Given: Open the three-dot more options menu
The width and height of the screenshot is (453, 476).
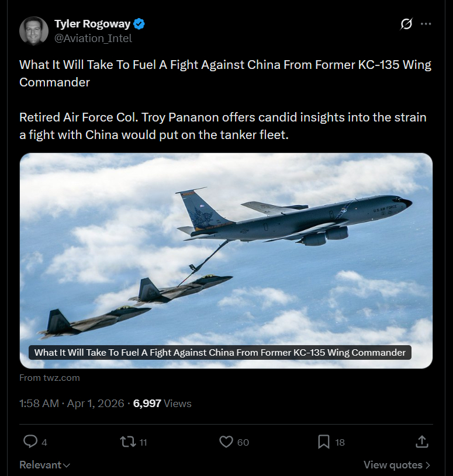Looking at the screenshot, I should [426, 24].
